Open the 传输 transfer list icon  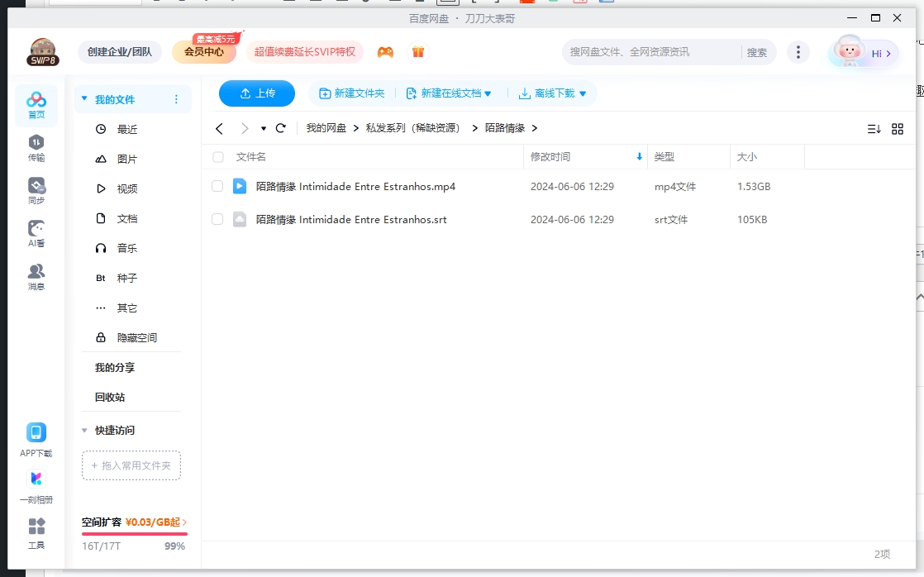click(36, 144)
